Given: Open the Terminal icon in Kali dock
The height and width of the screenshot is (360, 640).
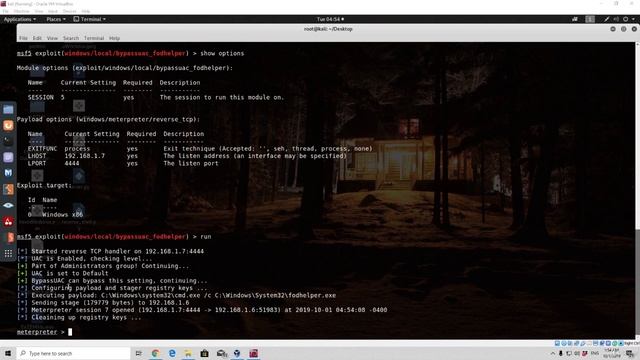Looking at the screenshot, I should pos(8,141).
